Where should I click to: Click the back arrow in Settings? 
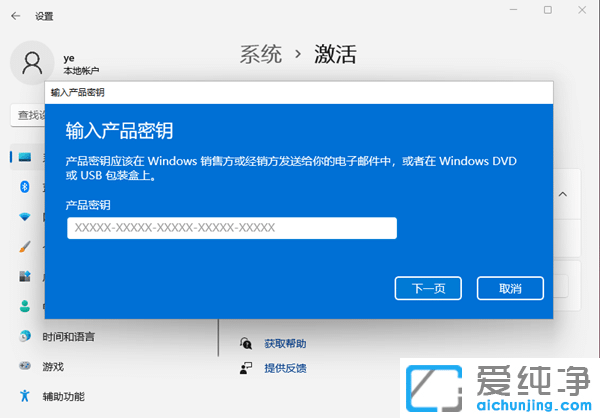(x=15, y=16)
